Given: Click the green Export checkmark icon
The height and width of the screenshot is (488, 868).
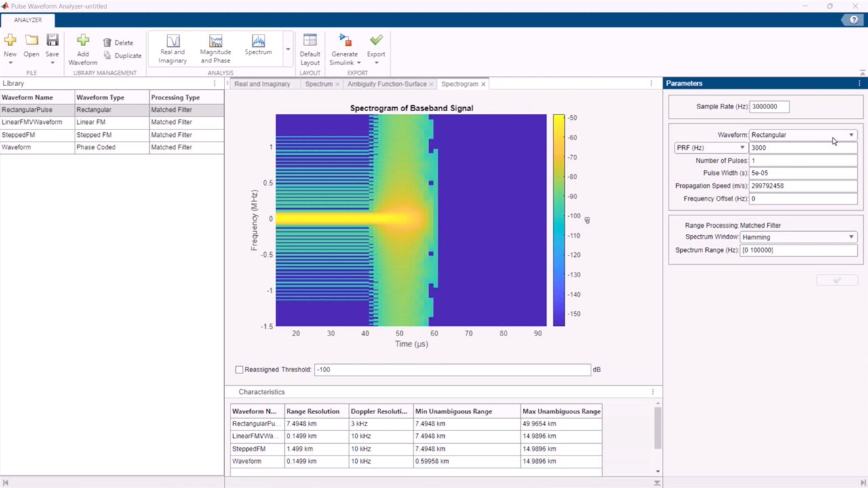Looking at the screenshot, I should (x=376, y=40).
